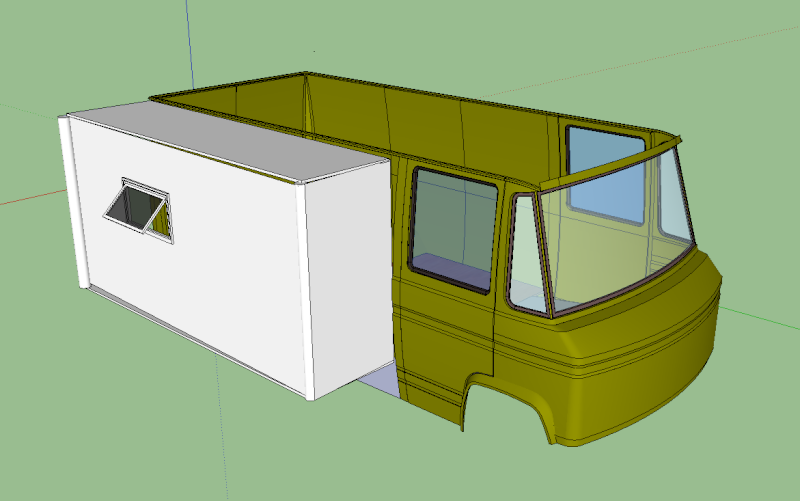Select the white box side panel

pos(191,250)
